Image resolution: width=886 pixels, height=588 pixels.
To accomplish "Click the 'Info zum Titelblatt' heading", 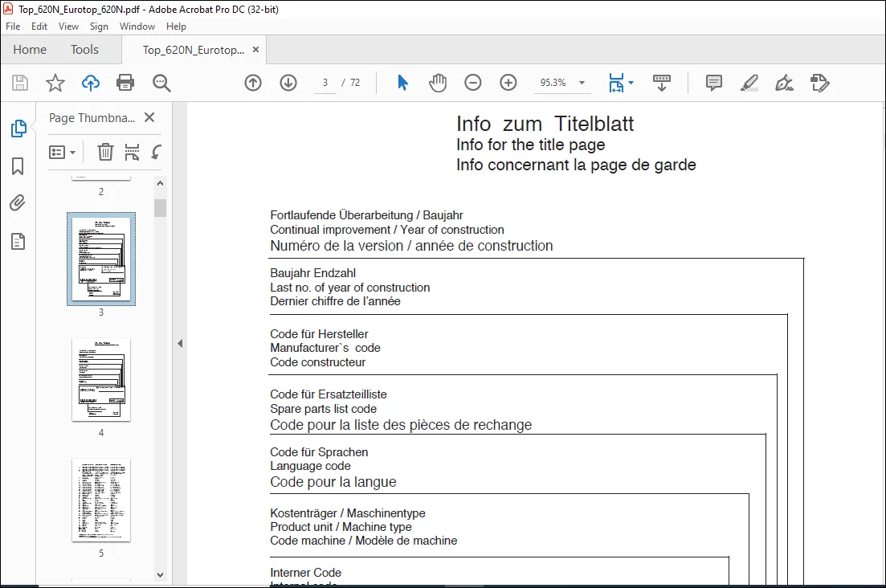I will tap(545, 124).
